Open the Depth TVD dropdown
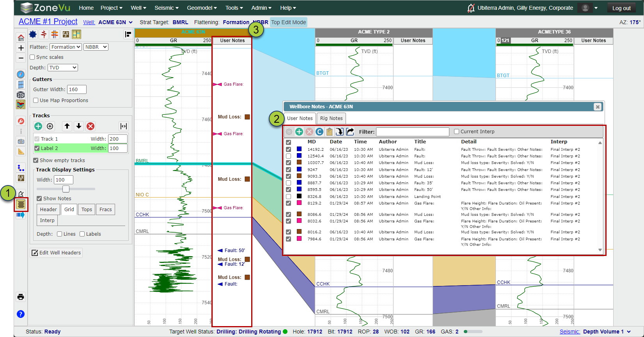This screenshot has width=644, height=337. pyautogui.click(x=63, y=68)
